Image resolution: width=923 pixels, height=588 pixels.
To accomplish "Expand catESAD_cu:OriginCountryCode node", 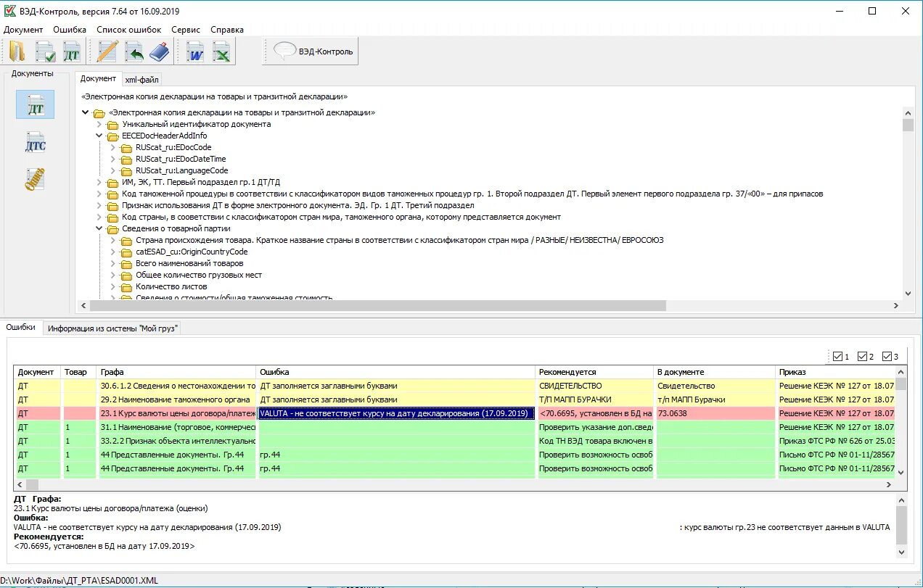I will tap(113, 252).
